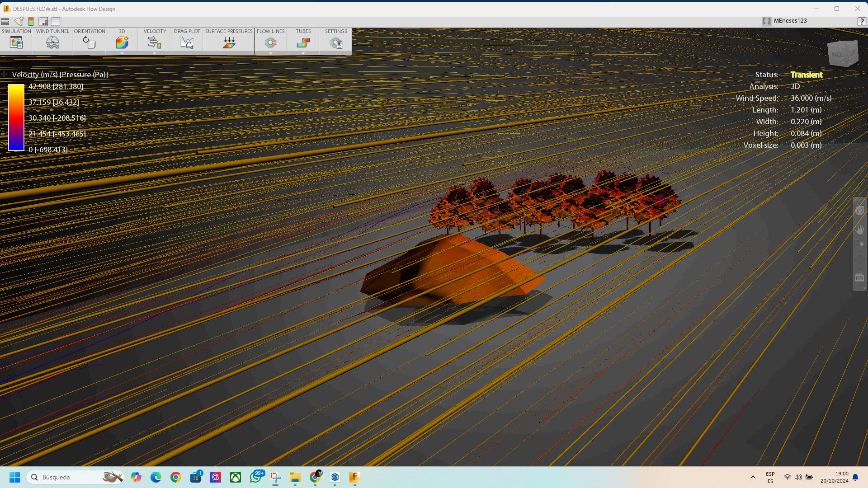Click the BACK face of view cube
The width and height of the screenshot is (868, 488).
coord(838,55)
